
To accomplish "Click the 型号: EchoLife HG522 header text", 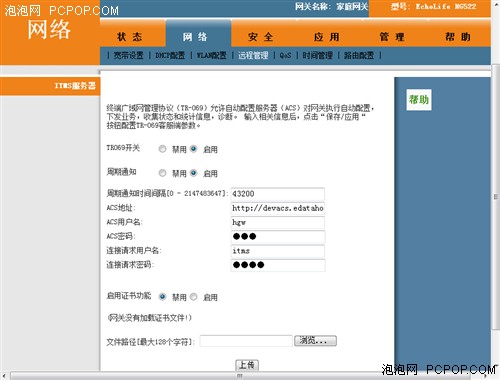I will 434,7.
